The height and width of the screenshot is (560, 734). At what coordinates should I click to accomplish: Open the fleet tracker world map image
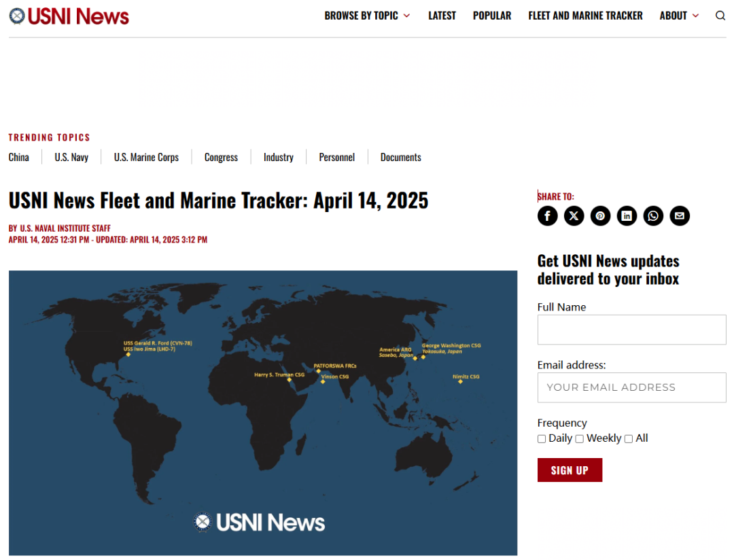[x=263, y=413]
